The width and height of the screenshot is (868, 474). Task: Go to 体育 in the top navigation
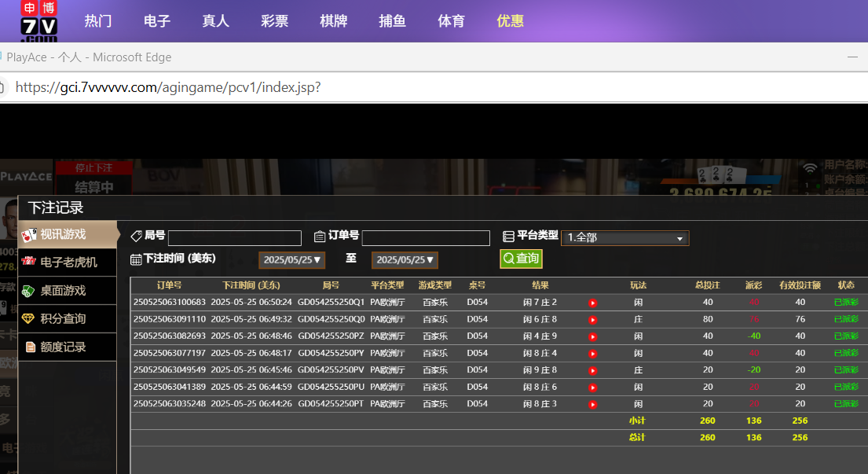(x=451, y=21)
